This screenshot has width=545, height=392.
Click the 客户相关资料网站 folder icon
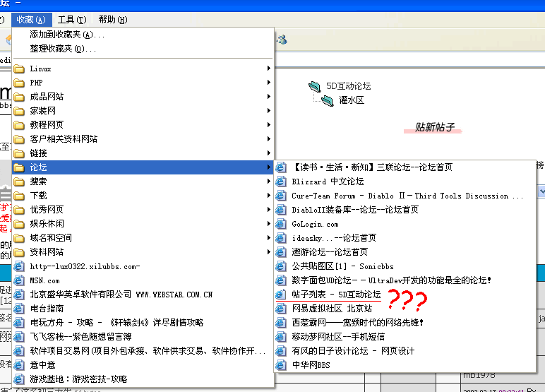[19, 139]
